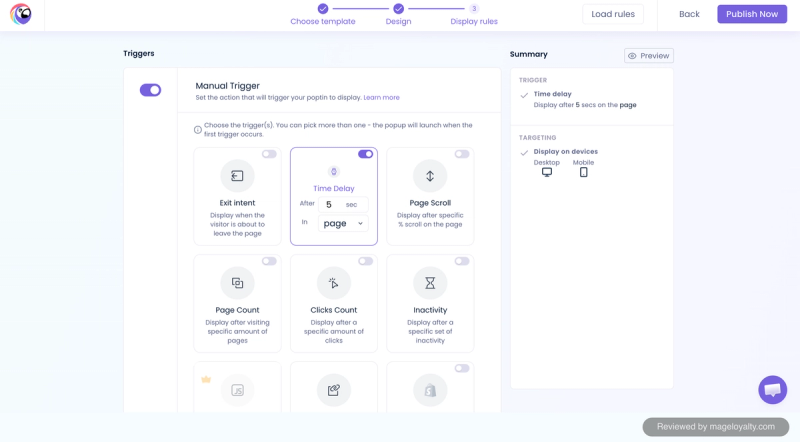Click the Page Scroll card title

[x=430, y=203]
